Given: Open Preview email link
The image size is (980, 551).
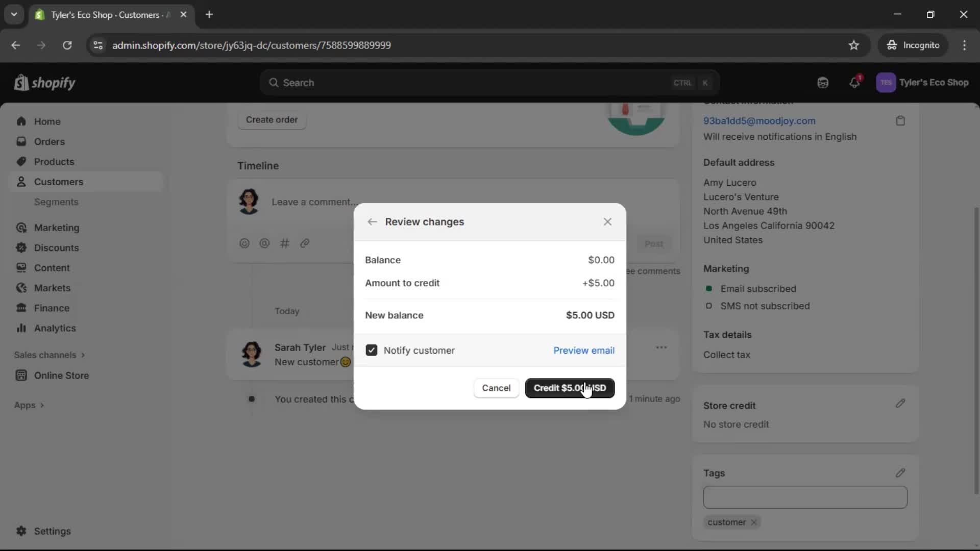Looking at the screenshot, I should click(584, 350).
